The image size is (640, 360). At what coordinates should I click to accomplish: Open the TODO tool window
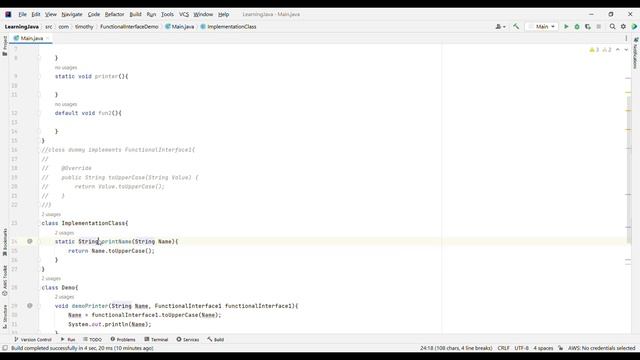93,339
